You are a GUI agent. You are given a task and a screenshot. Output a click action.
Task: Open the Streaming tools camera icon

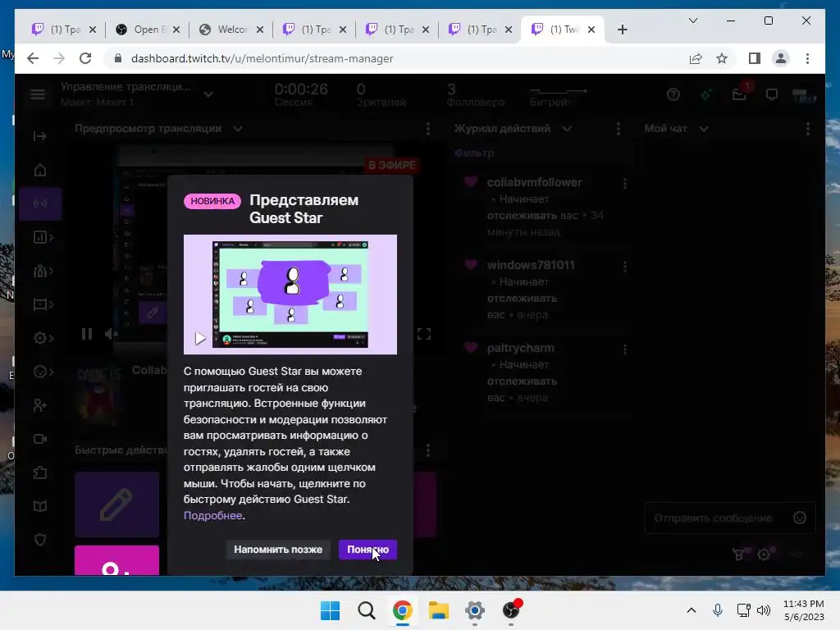coord(39,440)
